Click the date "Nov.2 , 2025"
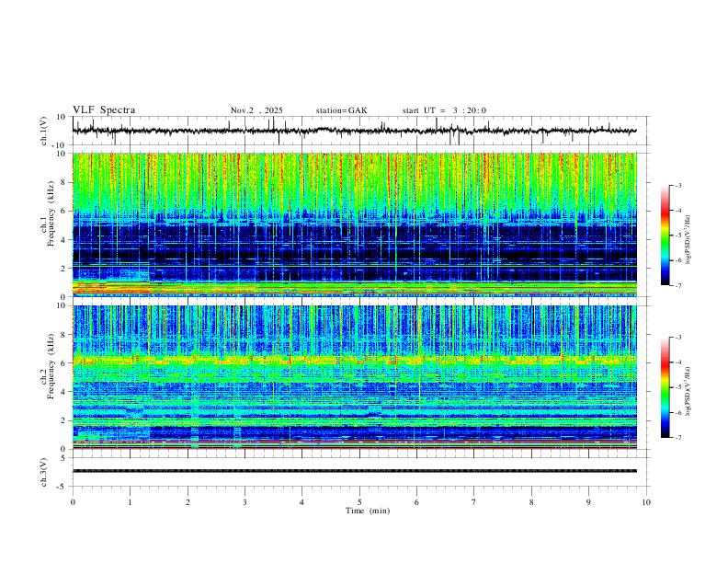 [256, 110]
